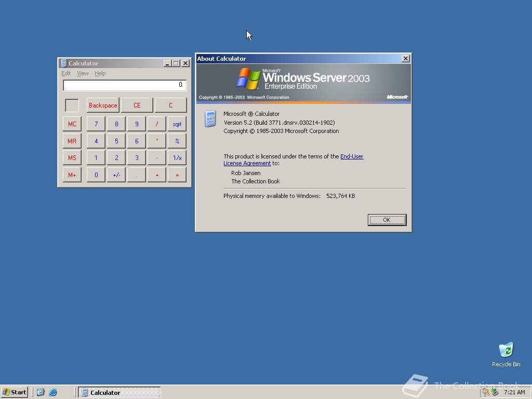The width and height of the screenshot is (532, 399).
Task: Click the digit 2 key
Action: [x=116, y=158]
